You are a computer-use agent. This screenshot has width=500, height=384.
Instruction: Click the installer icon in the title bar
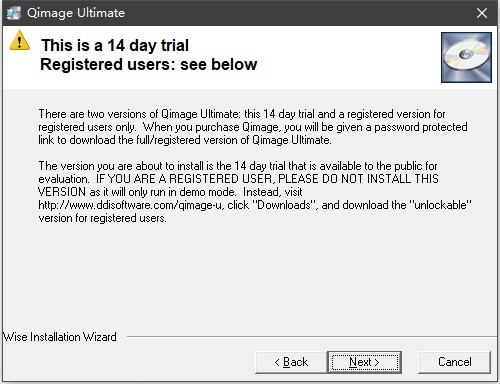pos(14,13)
